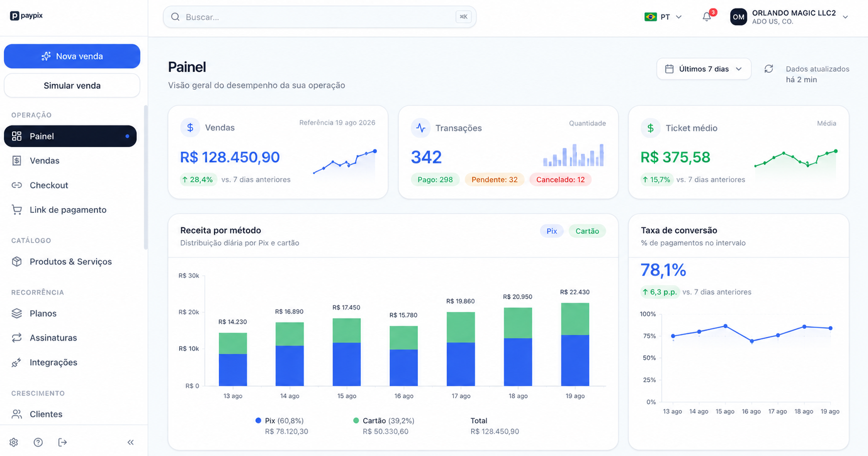Click the logout icon in sidebar footer
Screen dimensions: 868x456
[x=62, y=442]
